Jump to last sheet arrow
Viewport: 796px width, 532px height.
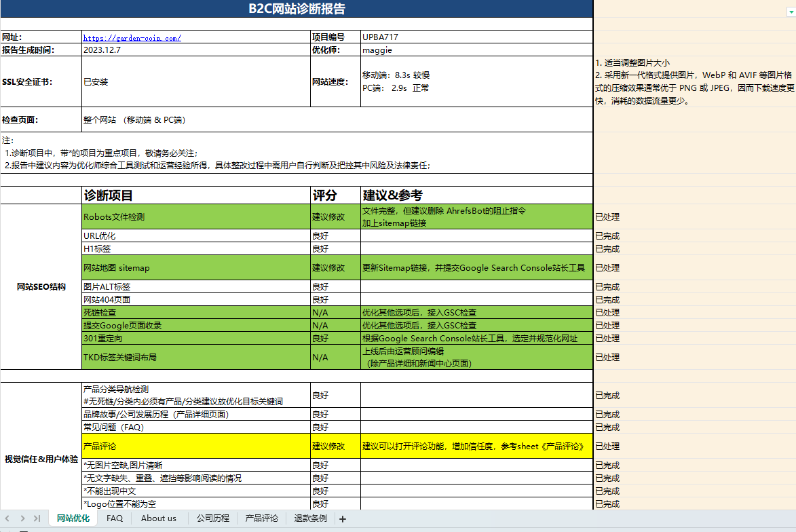pos(37,518)
